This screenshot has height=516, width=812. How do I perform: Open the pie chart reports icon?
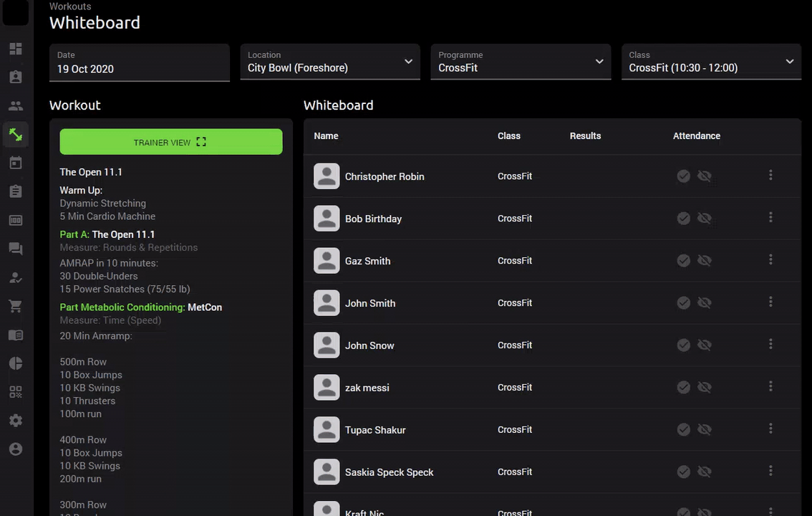click(x=16, y=363)
